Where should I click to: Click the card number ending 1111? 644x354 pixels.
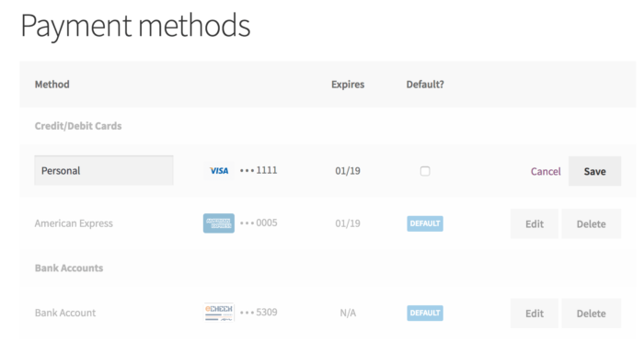pos(259,170)
